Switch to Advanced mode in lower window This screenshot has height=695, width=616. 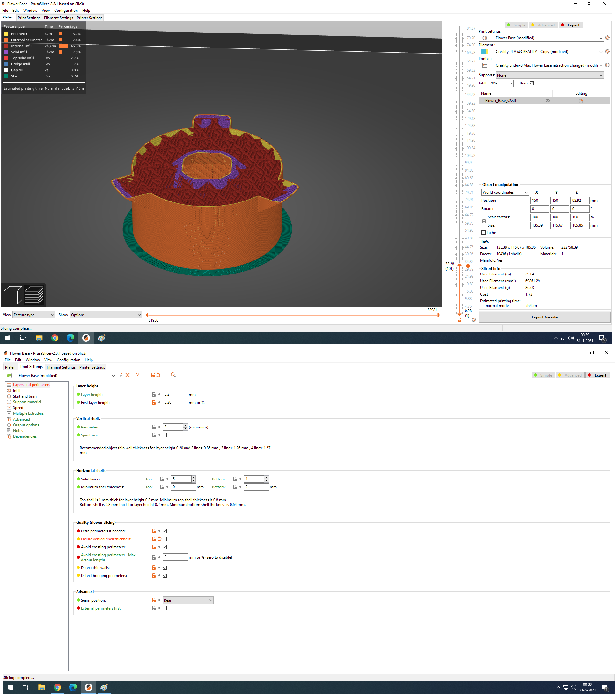coord(570,375)
